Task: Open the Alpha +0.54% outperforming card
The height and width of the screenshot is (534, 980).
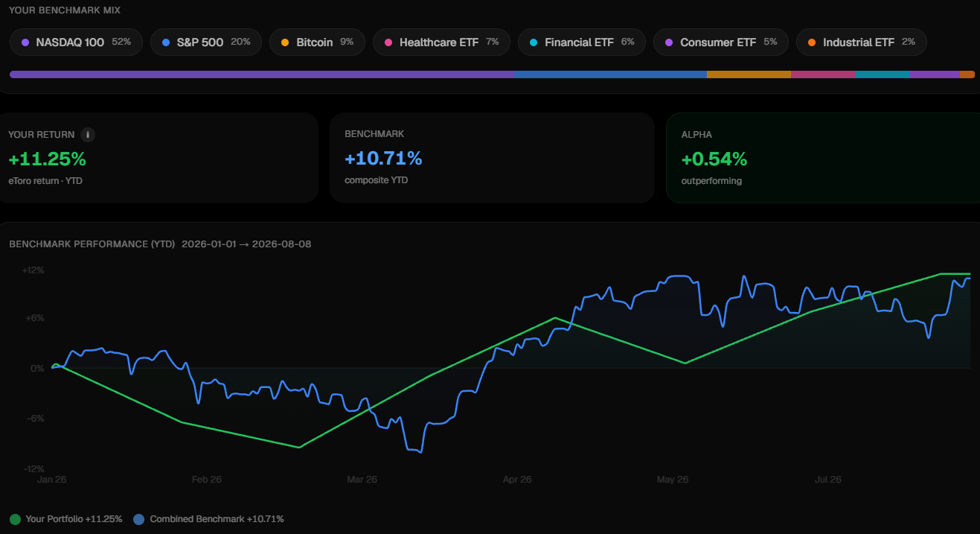Action: (x=823, y=158)
